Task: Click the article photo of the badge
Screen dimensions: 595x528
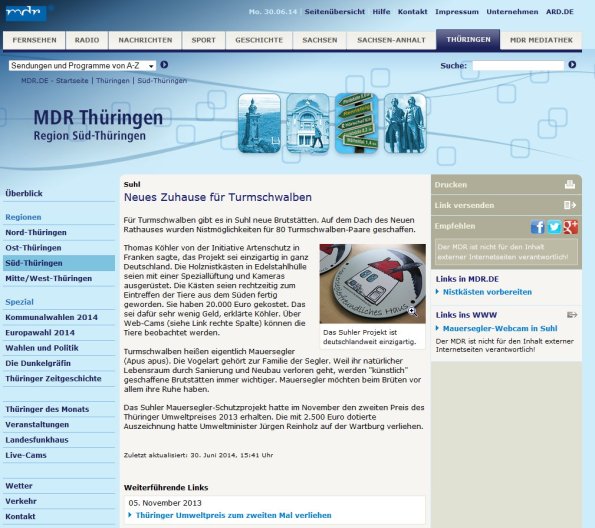Action: point(372,284)
